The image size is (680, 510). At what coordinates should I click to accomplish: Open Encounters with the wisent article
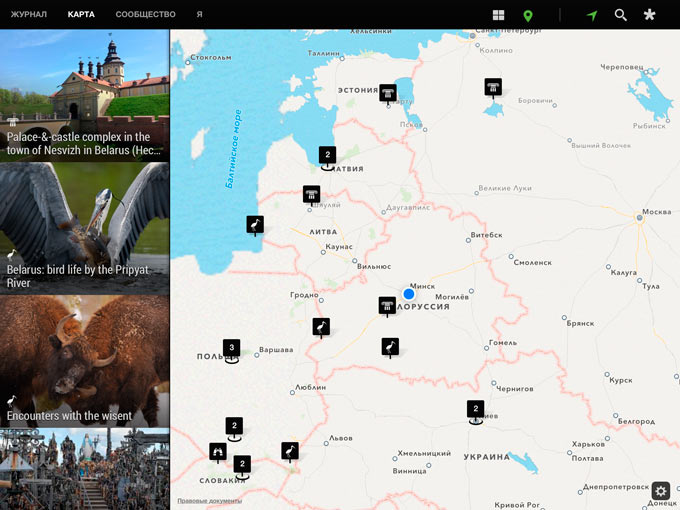(x=85, y=361)
